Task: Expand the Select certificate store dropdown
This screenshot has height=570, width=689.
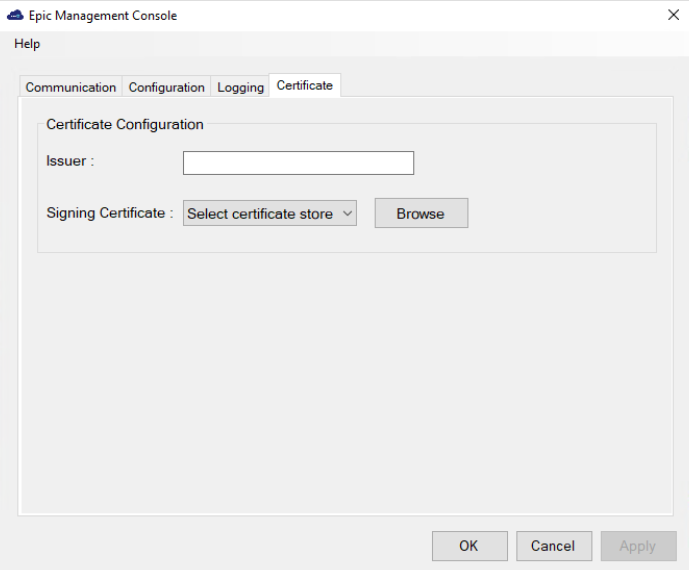Action: (269, 214)
